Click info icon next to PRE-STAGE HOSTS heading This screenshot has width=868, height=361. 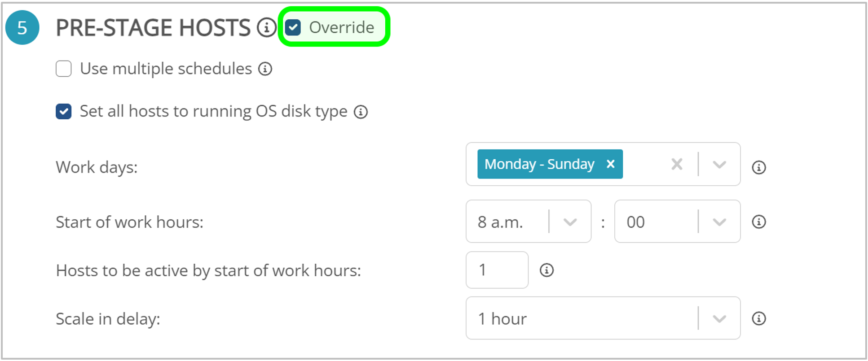coord(266,28)
